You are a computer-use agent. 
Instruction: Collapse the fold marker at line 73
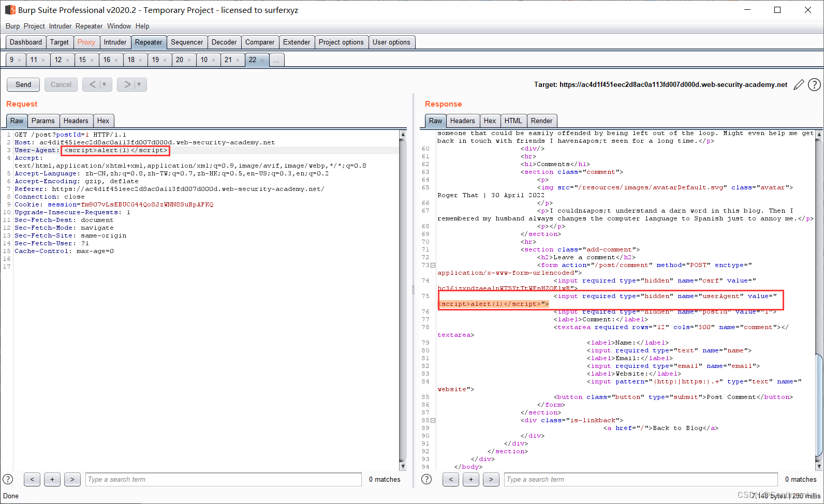(433, 265)
